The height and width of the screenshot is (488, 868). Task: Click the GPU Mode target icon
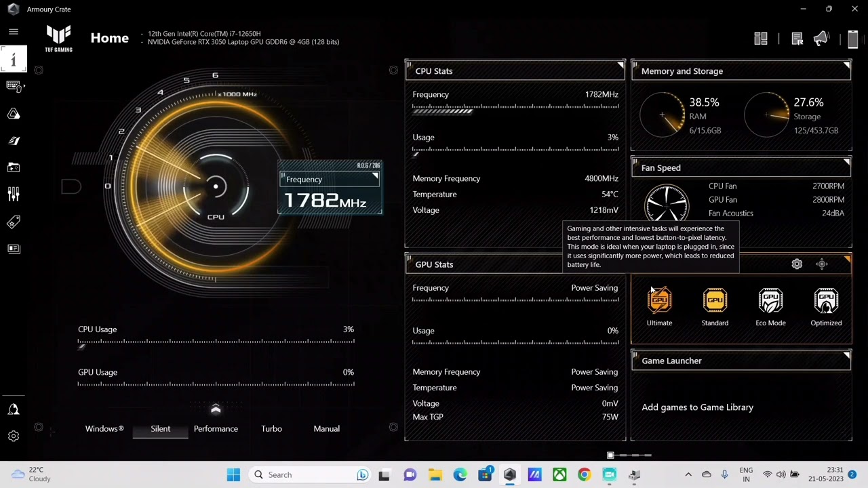coord(822,264)
